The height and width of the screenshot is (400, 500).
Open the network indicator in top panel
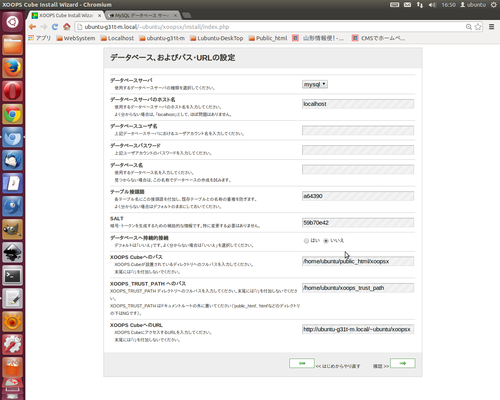pos(420,5)
